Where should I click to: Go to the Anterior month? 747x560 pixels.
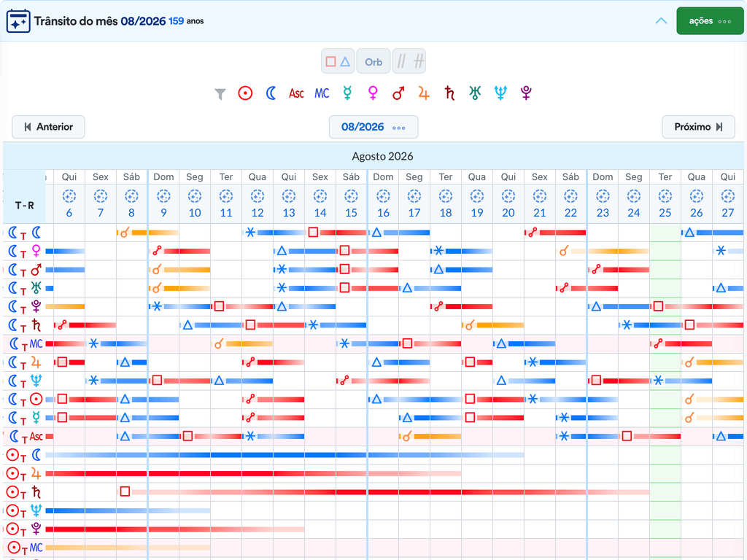coord(48,127)
